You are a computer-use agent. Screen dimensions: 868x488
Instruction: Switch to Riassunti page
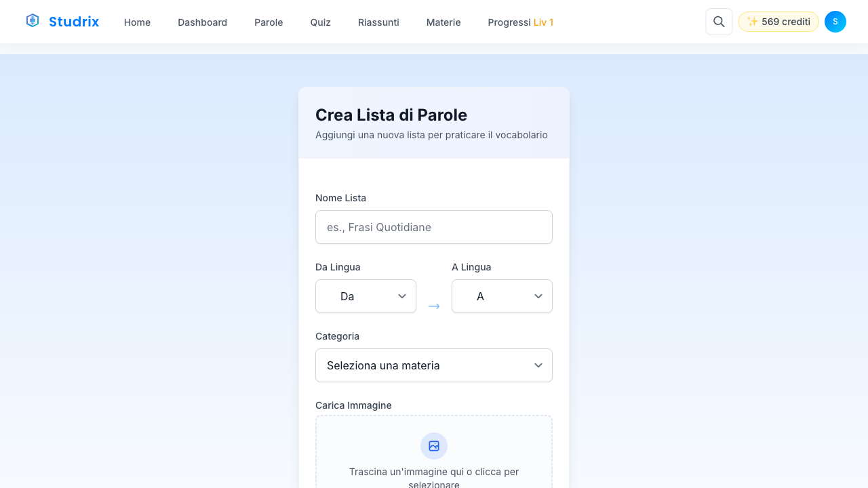378,22
